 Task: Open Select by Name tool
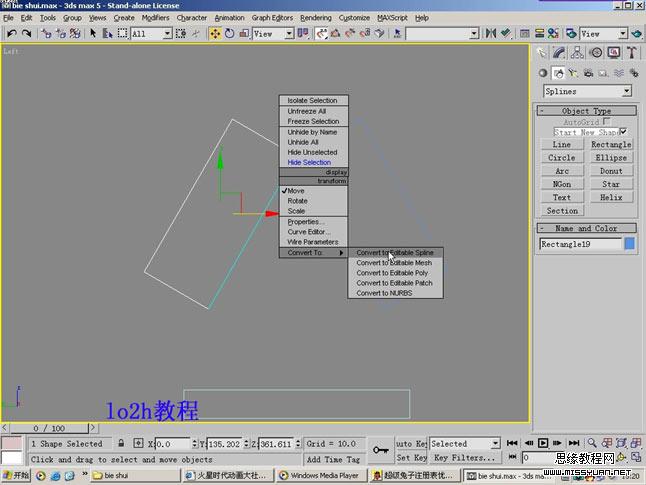pos(108,33)
